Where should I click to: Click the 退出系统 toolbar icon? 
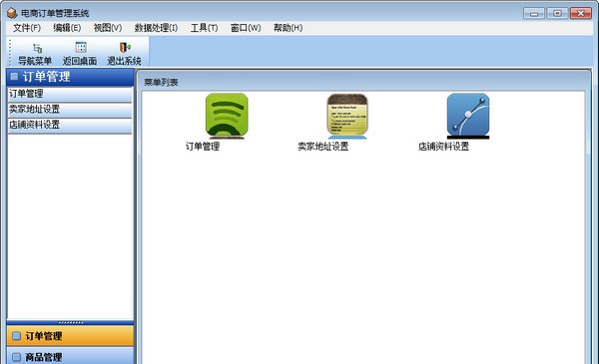click(125, 47)
